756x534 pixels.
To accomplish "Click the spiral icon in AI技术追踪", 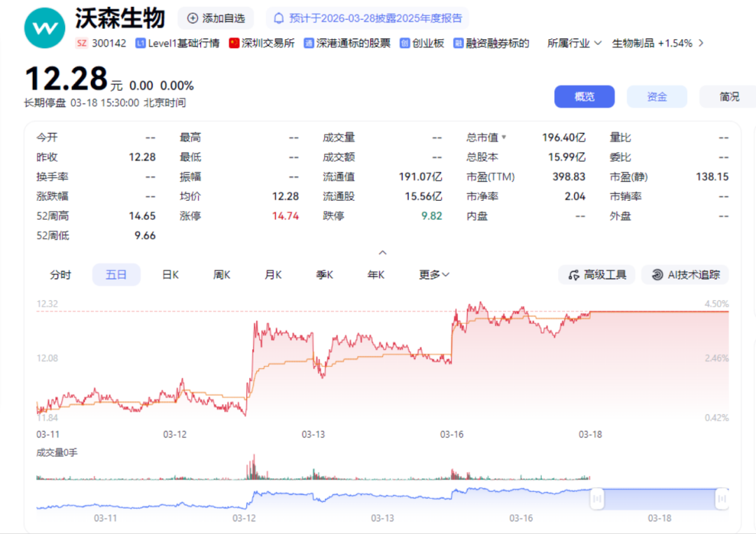I will [657, 275].
